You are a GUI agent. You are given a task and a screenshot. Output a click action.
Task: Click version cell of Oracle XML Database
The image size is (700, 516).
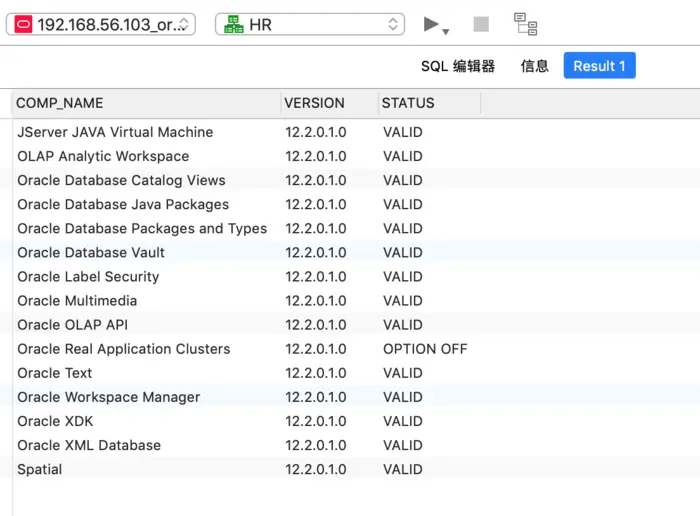[316, 445]
